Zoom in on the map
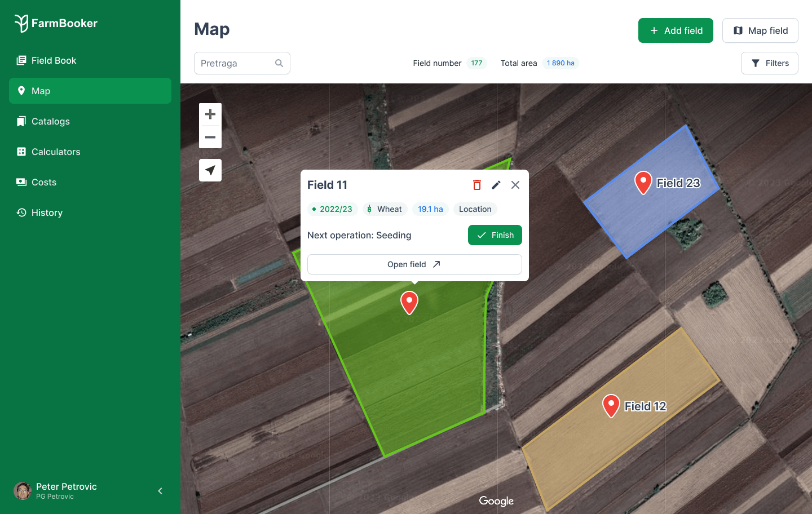This screenshot has width=812, height=514. coord(210,114)
